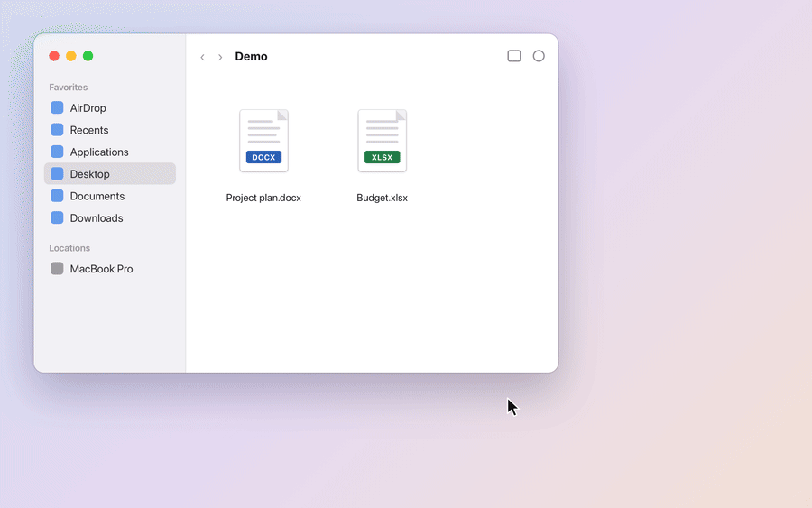Click the Project plan.docx file name

pyautogui.click(x=263, y=198)
